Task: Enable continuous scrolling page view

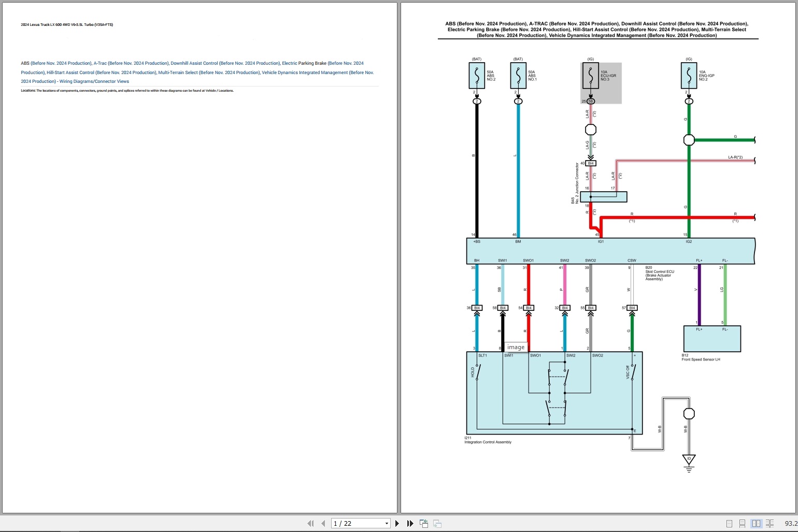Action: click(742, 524)
